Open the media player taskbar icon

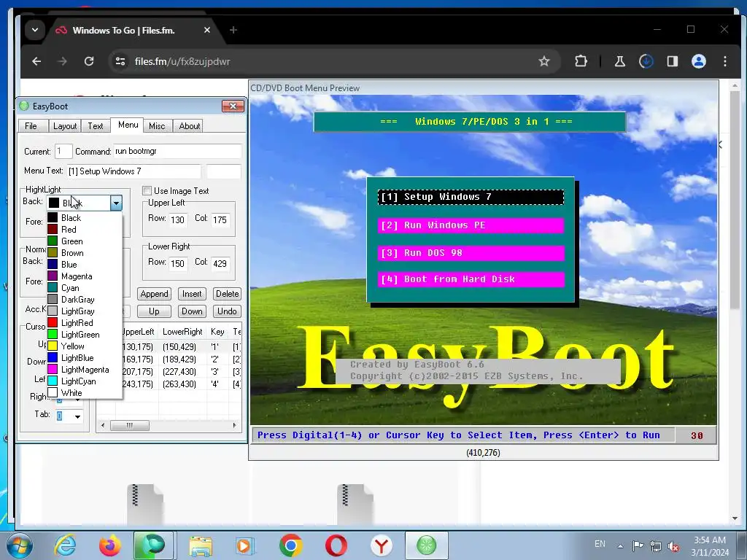pos(245,545)
